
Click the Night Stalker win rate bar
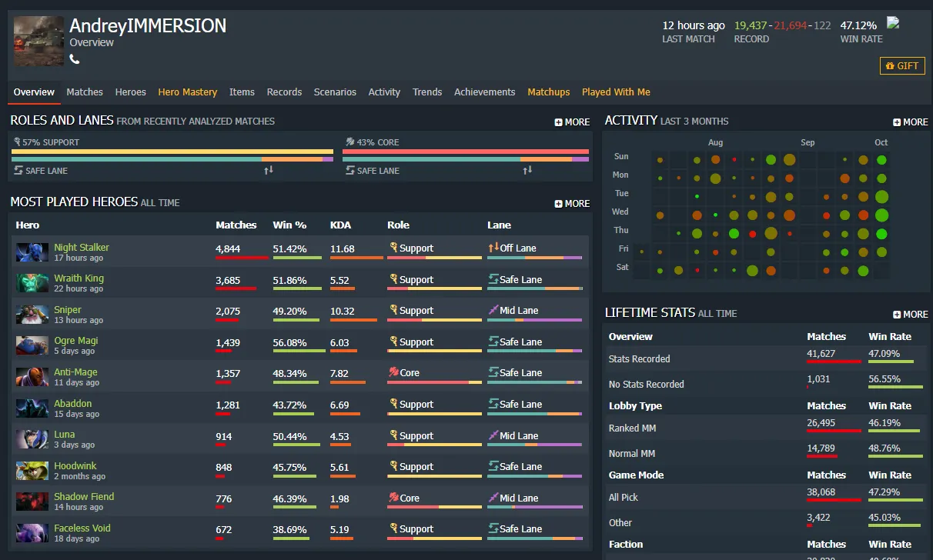(298, 258)
